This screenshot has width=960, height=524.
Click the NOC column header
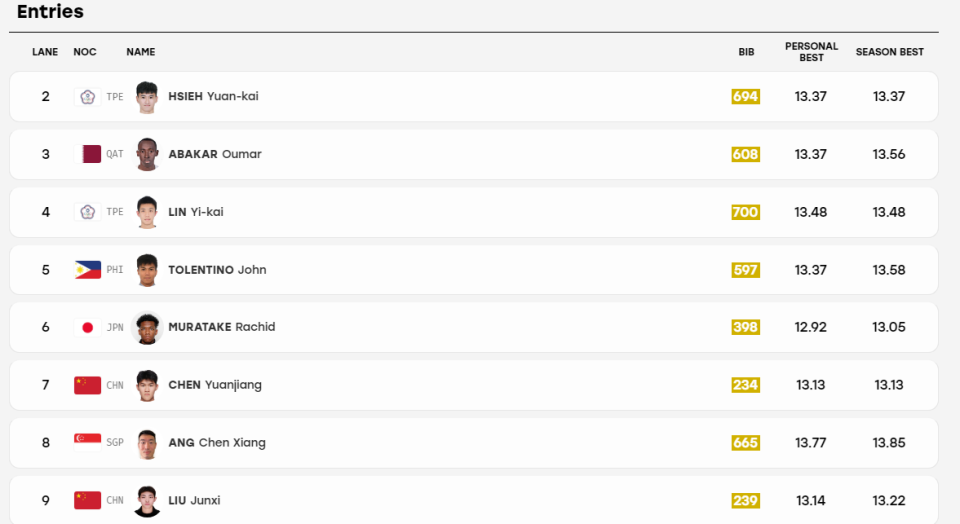click(85, 52)
